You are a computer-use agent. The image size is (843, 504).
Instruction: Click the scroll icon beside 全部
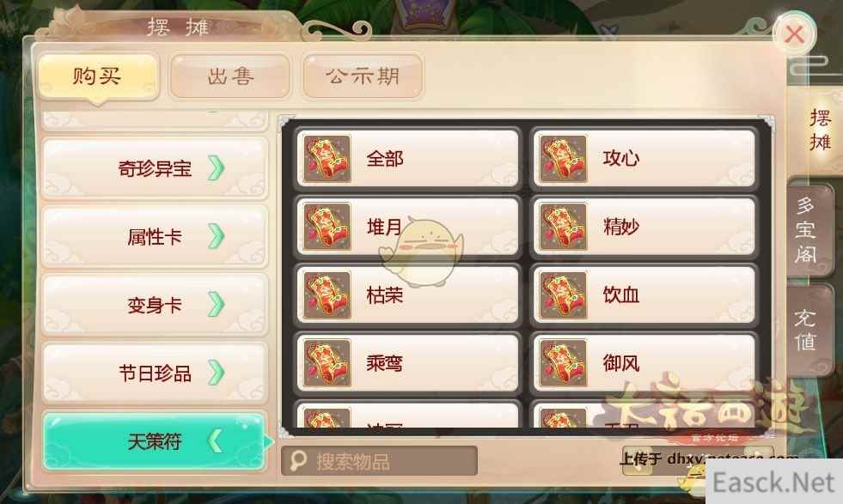[x=327, y=159]
